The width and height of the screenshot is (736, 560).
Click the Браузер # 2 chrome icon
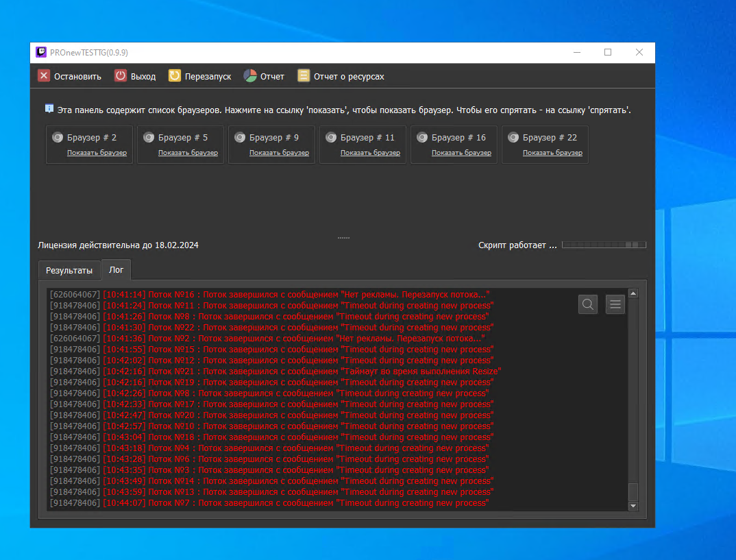pyautogui.click(x=58, y=137)
